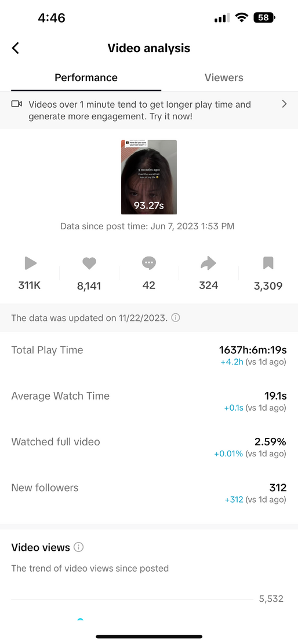
Task: Open tip banner via right chevron
Action: 285,104
